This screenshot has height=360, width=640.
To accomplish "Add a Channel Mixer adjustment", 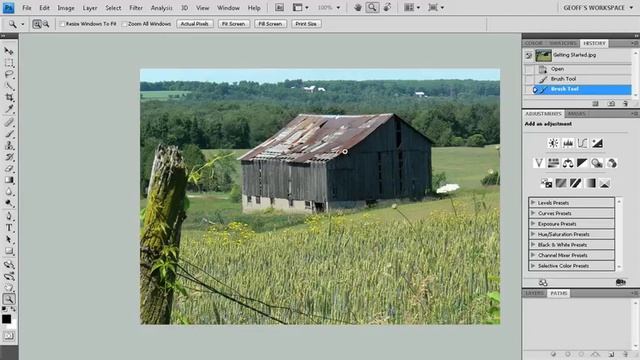I will [x=612, y=163].
